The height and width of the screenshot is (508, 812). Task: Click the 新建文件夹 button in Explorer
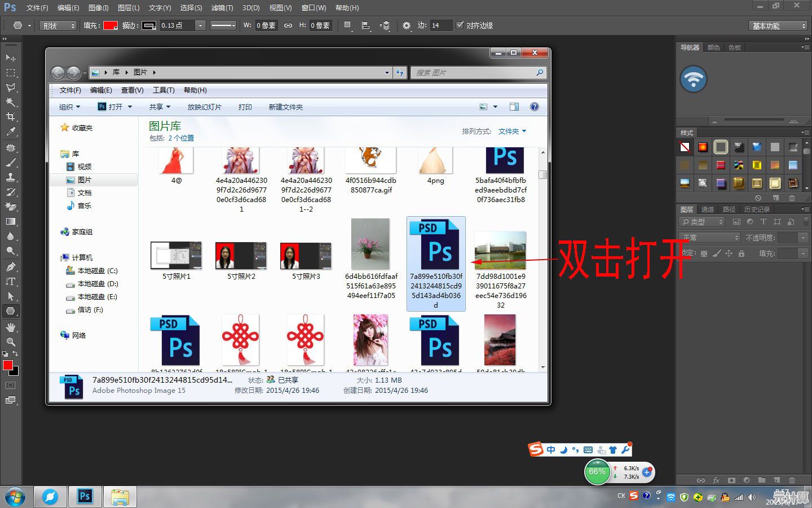285,107
